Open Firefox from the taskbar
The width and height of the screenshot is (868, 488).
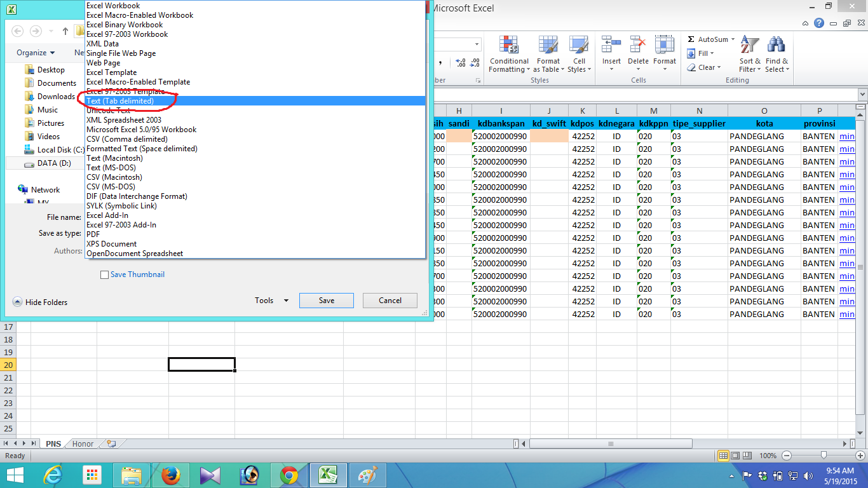click(171, 475)
